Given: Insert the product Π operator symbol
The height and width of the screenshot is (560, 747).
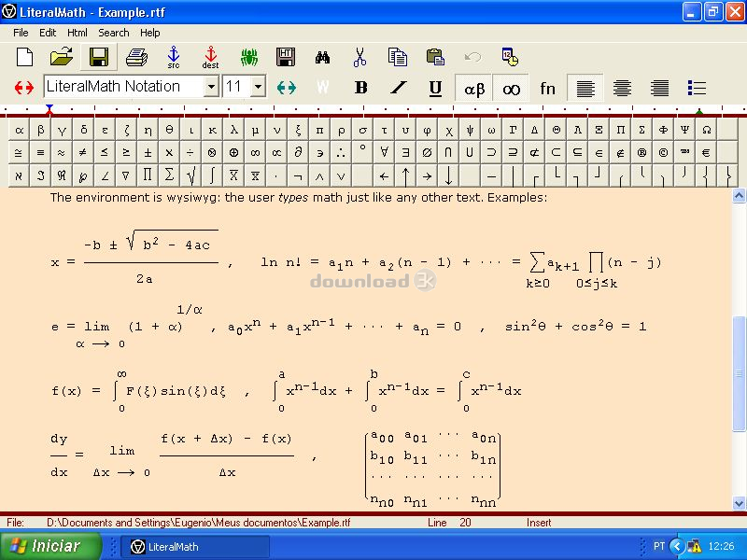Looking at the screenshot, I should coord(148,175).
